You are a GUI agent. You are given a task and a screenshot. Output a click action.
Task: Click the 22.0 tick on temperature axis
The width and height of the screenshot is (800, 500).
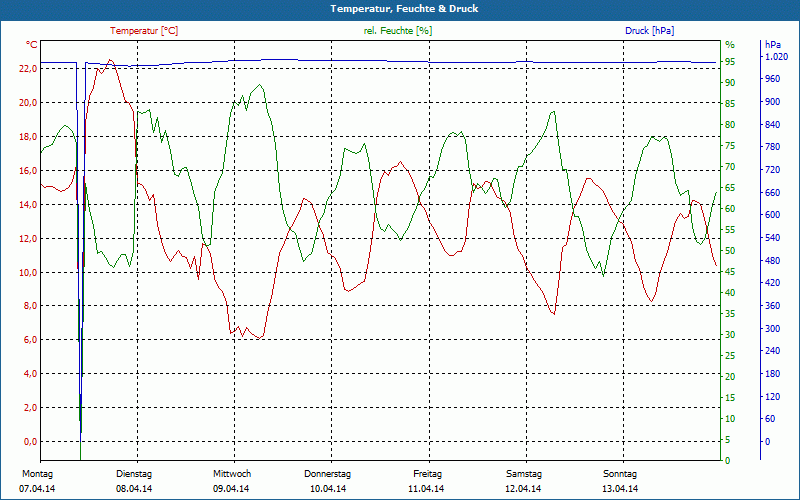click(27, 68)
